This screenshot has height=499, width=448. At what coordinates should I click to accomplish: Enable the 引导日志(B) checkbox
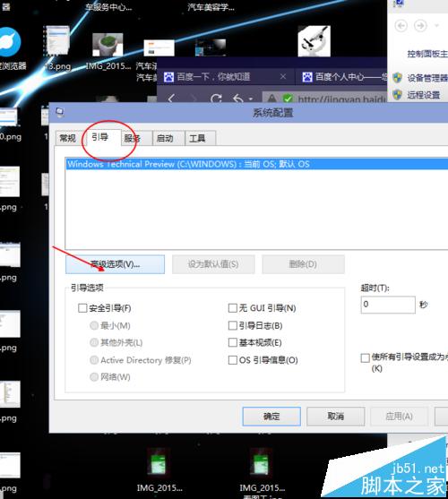233,325
